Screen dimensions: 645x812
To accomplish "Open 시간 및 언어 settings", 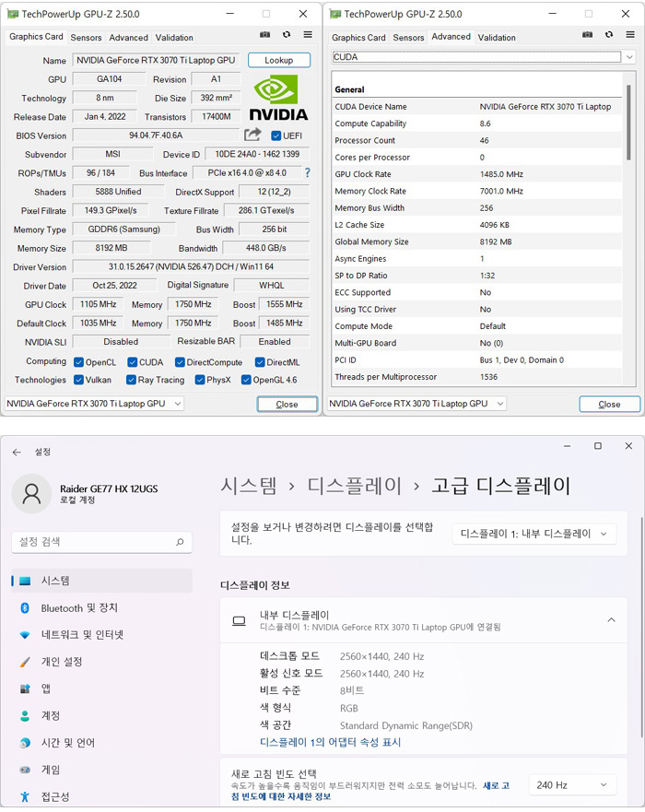I will pyautogui.click(x=102, y=743).
